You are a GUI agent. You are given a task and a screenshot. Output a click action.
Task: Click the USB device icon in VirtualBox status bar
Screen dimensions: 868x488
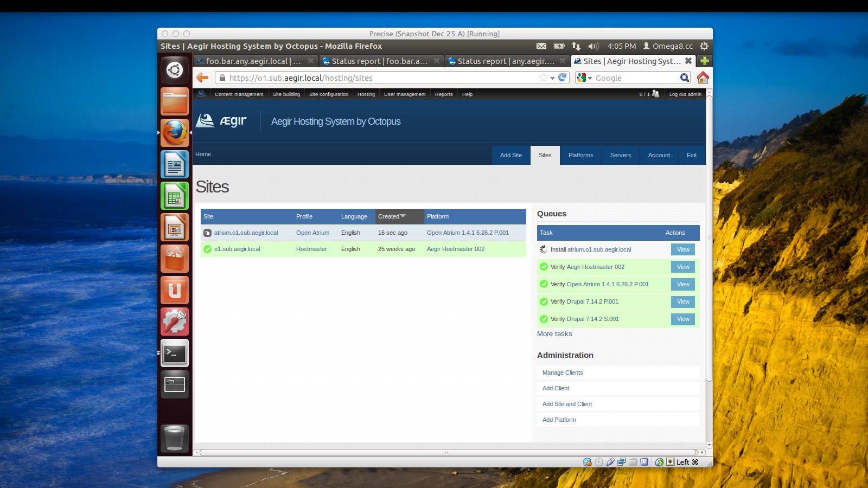610,462
